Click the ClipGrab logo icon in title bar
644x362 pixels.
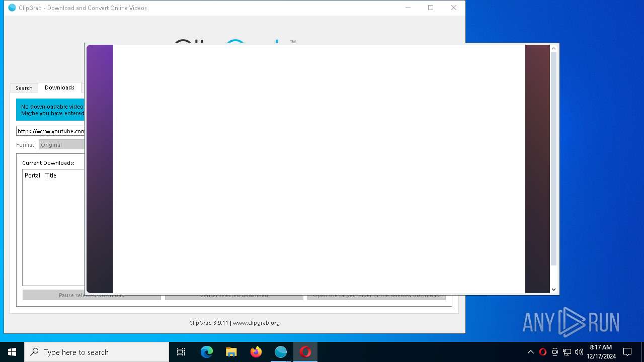click(12, 8)
